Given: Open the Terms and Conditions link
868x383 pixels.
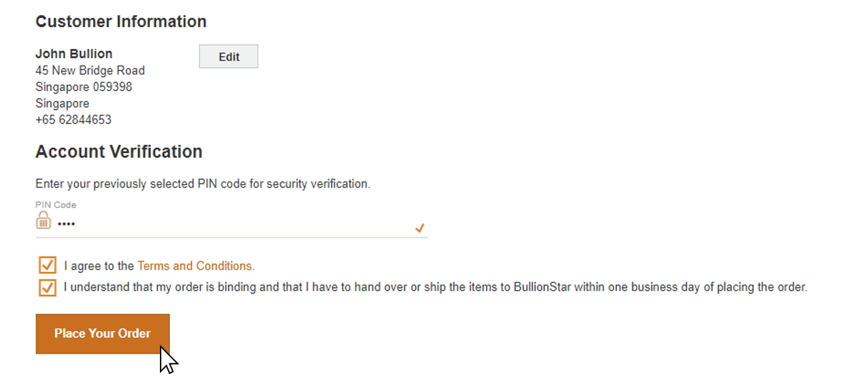Looking at the screenshot, I should 194,266.
